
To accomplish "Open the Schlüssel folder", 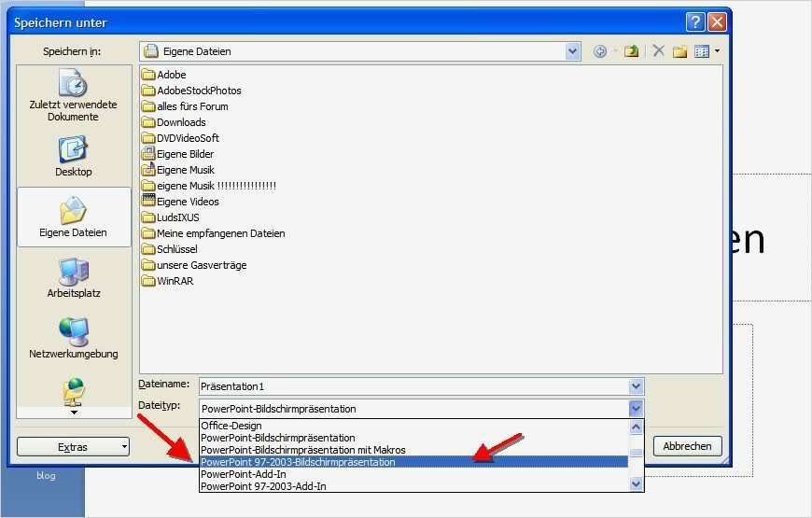I will coord(169,249).
